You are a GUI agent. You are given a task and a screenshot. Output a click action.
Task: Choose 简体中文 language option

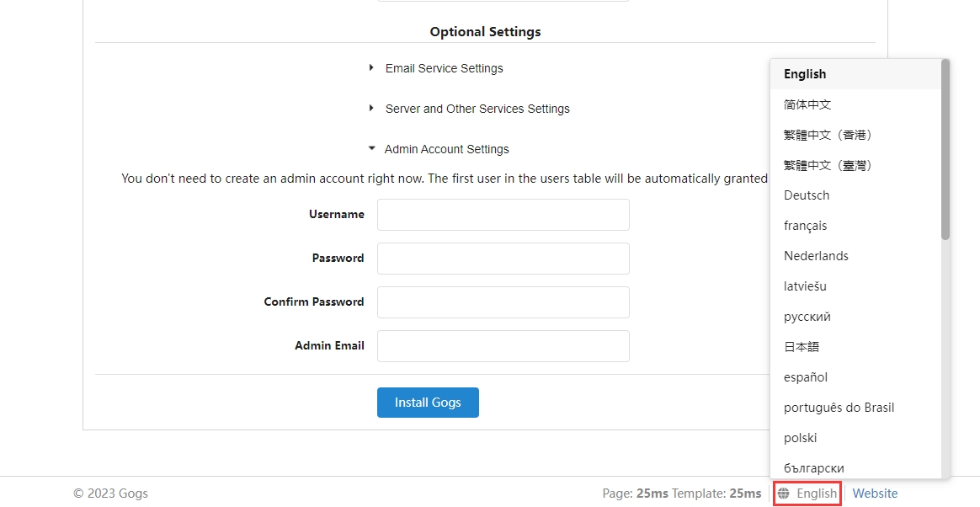coord(807,104)
